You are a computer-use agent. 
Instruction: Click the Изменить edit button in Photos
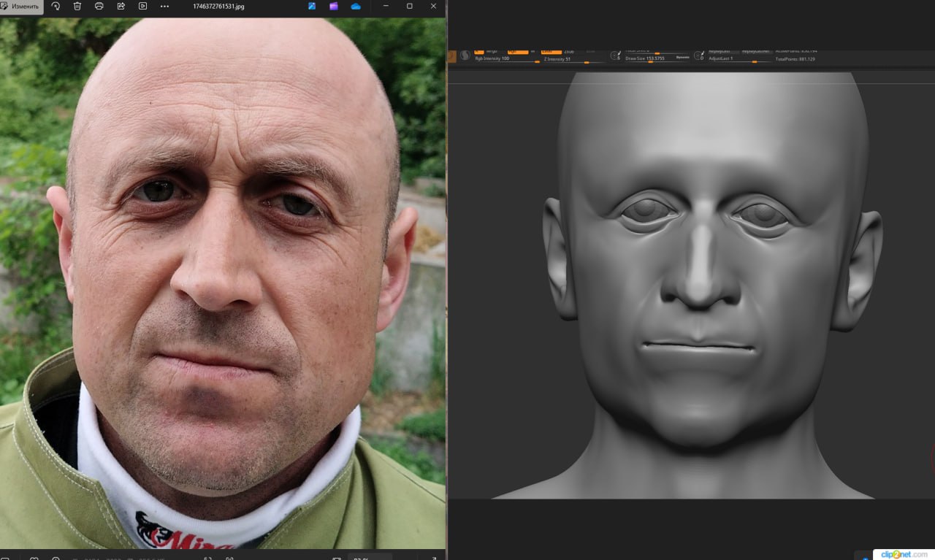[21, 6]
